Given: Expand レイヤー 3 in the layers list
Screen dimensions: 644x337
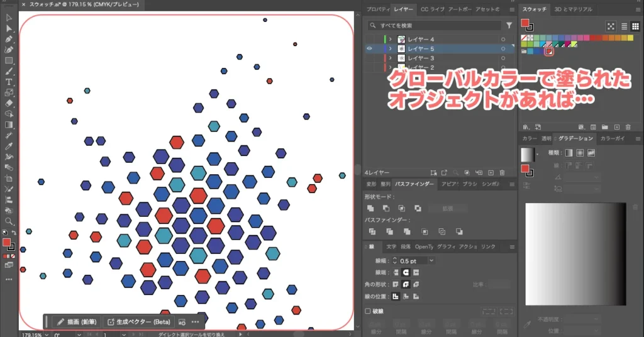Looking at the screenshot, I should click(391, 58).
